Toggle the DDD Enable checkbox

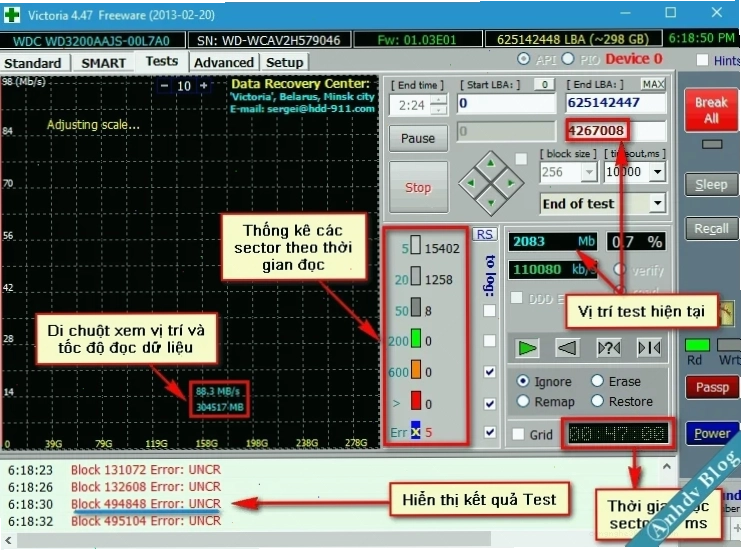[x=517, y=298]
